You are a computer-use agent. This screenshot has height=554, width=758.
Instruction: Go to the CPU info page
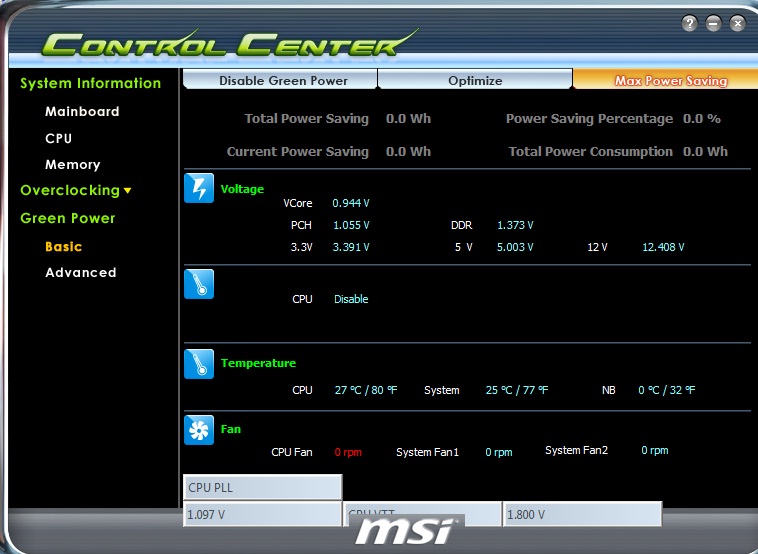pyautogui.click(x=58, y=139)
